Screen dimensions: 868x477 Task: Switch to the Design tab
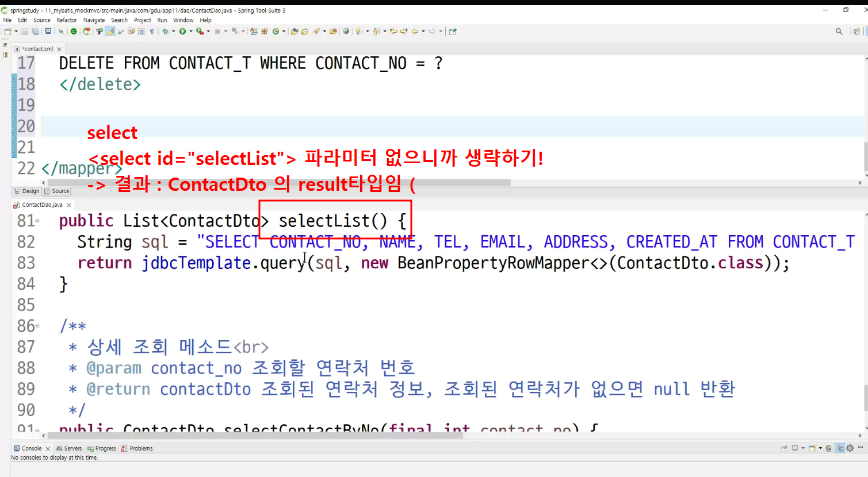click(26, 191)
